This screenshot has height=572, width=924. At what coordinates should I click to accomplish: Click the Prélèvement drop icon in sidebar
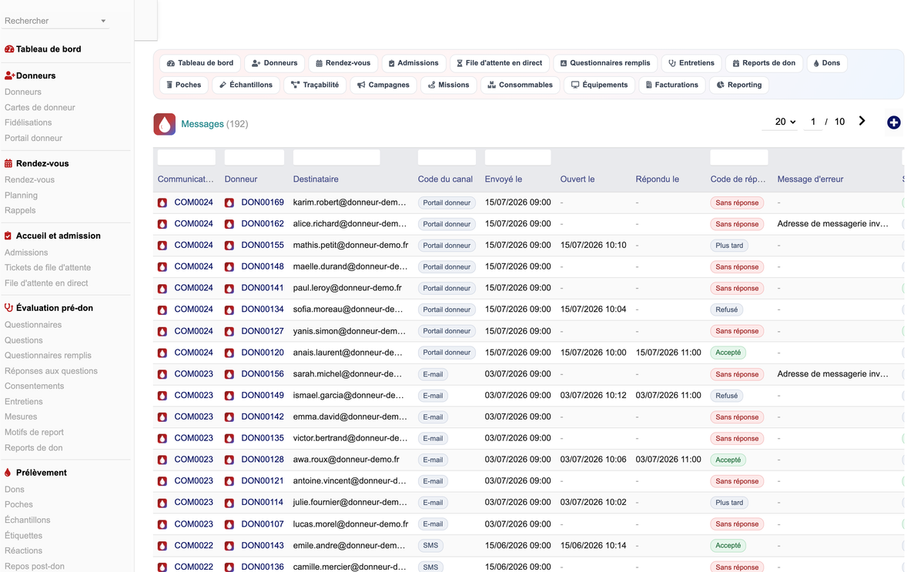click(8, 473)
